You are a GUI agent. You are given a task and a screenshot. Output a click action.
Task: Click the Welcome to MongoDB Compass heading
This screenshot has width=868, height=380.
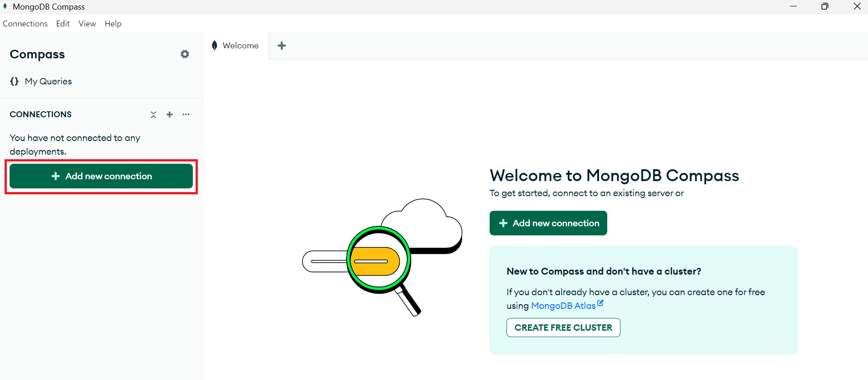615,176
